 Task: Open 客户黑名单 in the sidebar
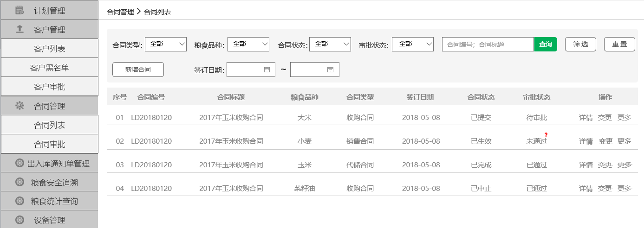click(x=50, y=67)
